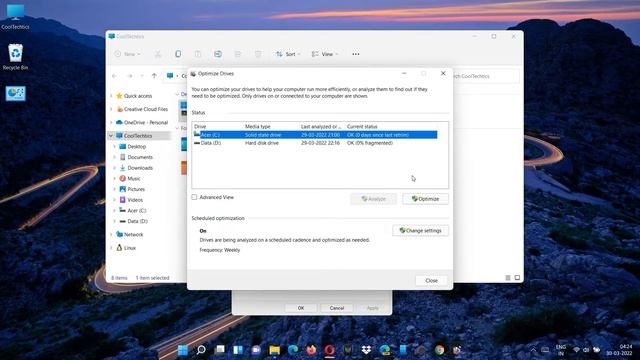640x360 pixels.
Task: Open the View dropdown in Explorer
Action: [x=325, y=54]
